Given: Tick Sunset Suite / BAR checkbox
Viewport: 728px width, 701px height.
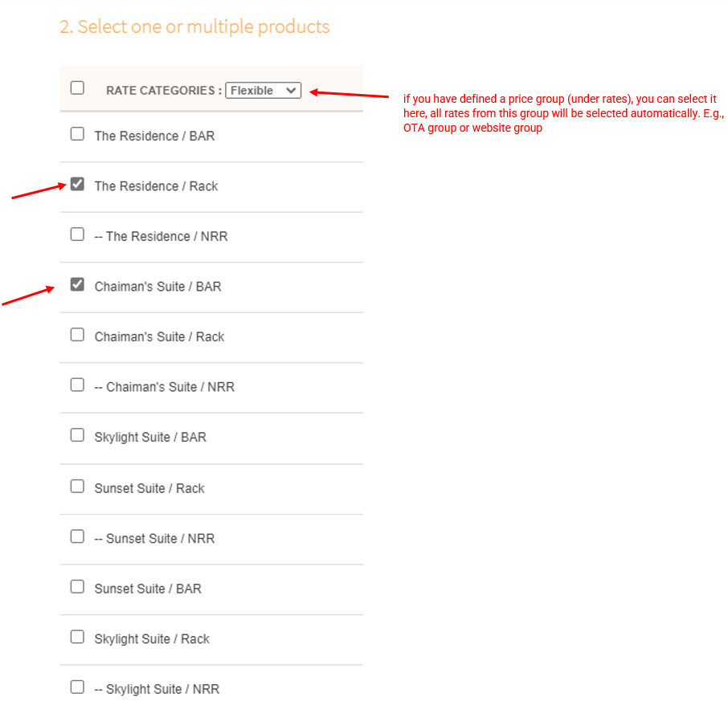Looking at the screenshot, I should click(77, 587).
